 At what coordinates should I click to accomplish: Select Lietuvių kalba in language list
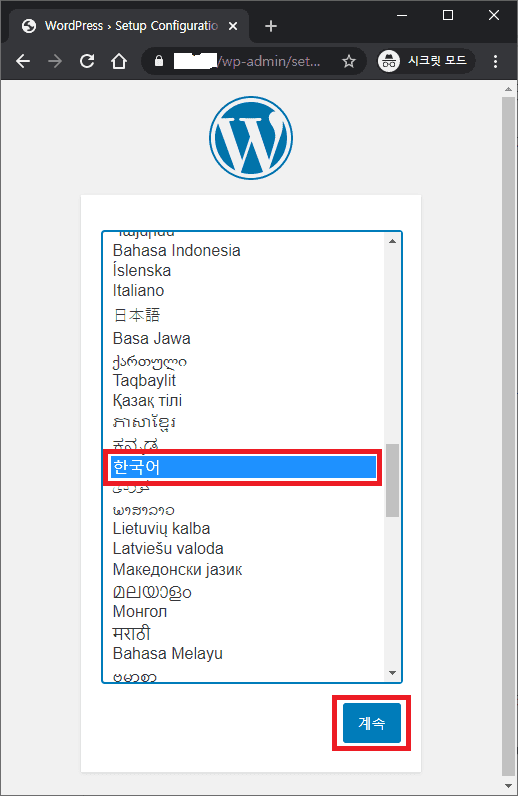tap(244, 529)
